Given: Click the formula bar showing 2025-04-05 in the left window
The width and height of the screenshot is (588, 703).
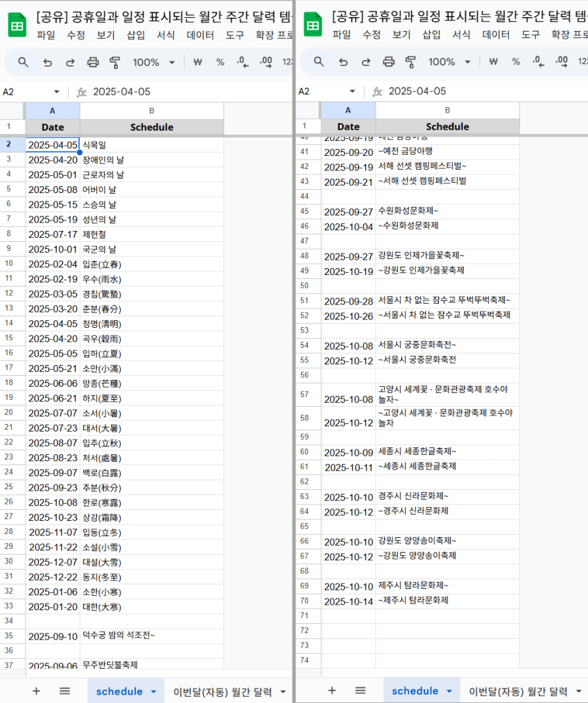Looking at the screenshot, I should pos(185,91).
